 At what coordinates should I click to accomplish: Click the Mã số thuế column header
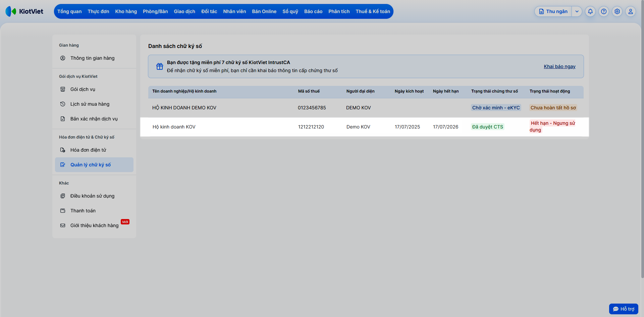pos(309,91)
